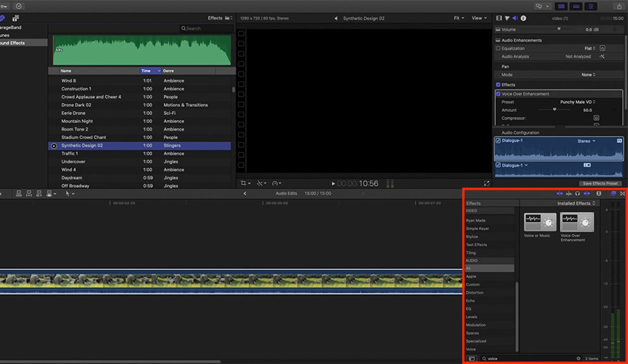The width and height of the screenshot is (628, 364).
Task: Open the Preset Punchy Male VO dropdown
Action: pyautogui.click(x=577, y=102)
